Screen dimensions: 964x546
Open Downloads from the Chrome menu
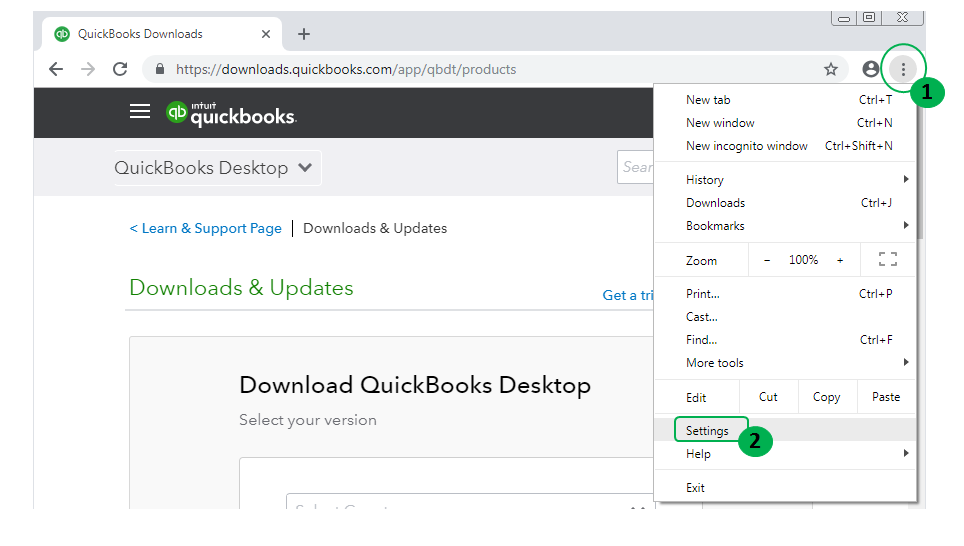(716, 203)
